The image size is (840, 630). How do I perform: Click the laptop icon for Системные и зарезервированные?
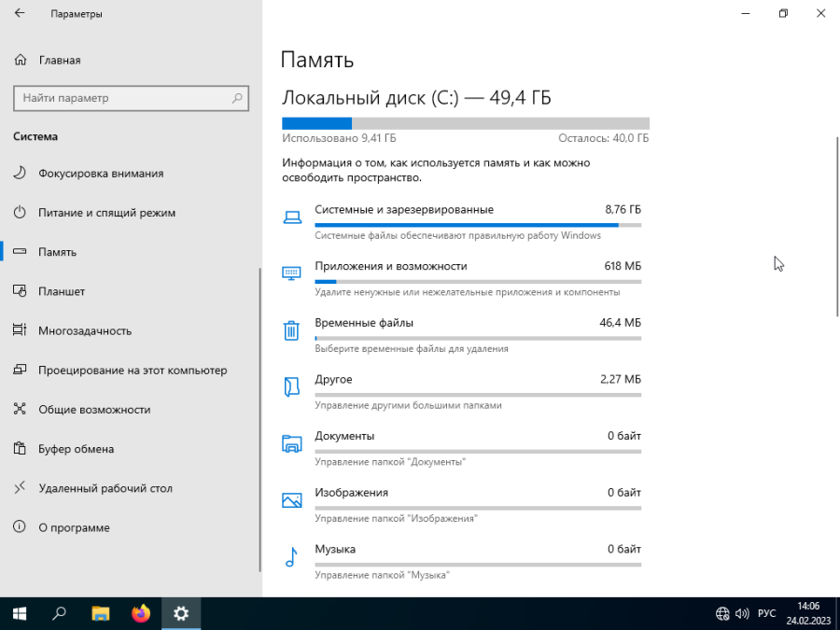click(292, 217)
